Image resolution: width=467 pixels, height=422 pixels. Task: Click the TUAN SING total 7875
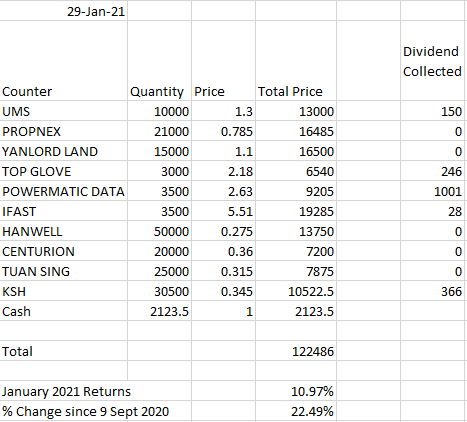point(296,271)
